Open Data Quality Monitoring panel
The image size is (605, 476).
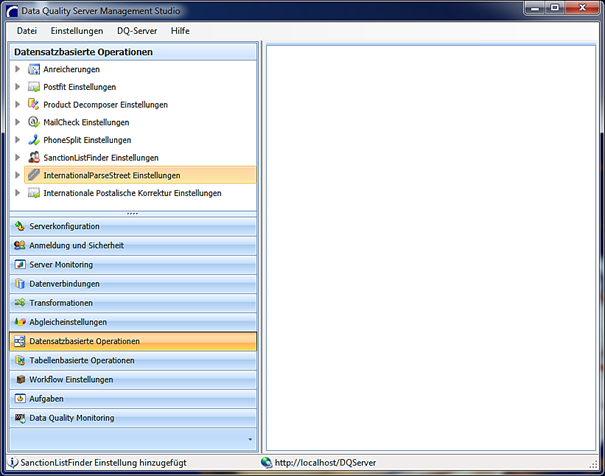tap(133, 418)
